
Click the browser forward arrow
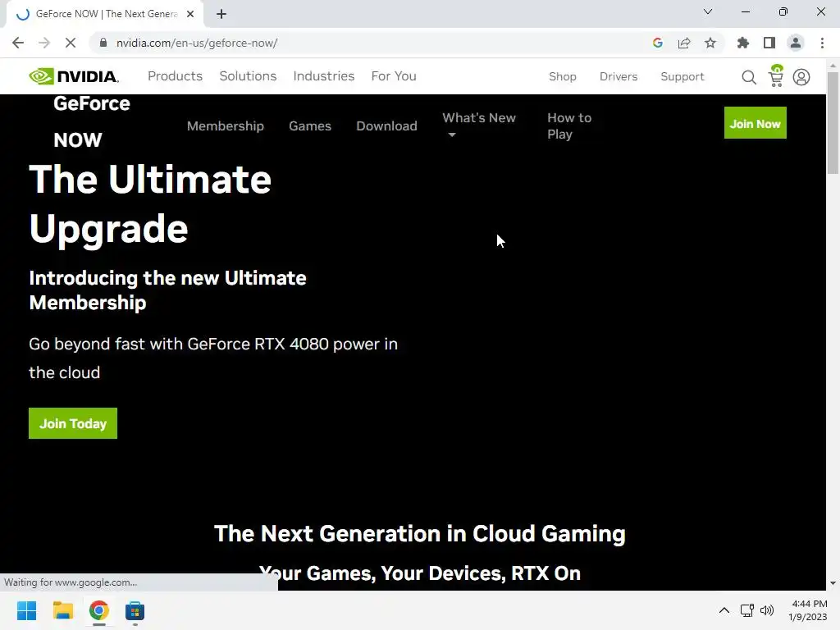[44, 43]
